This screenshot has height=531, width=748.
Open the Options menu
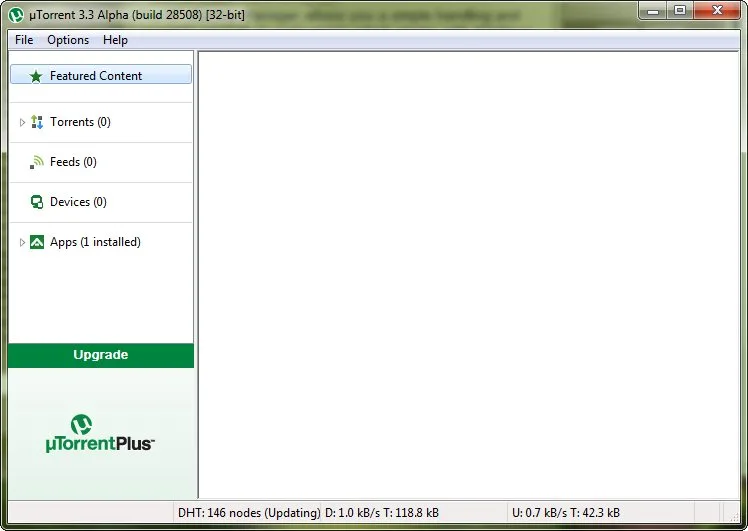[68, 40]
